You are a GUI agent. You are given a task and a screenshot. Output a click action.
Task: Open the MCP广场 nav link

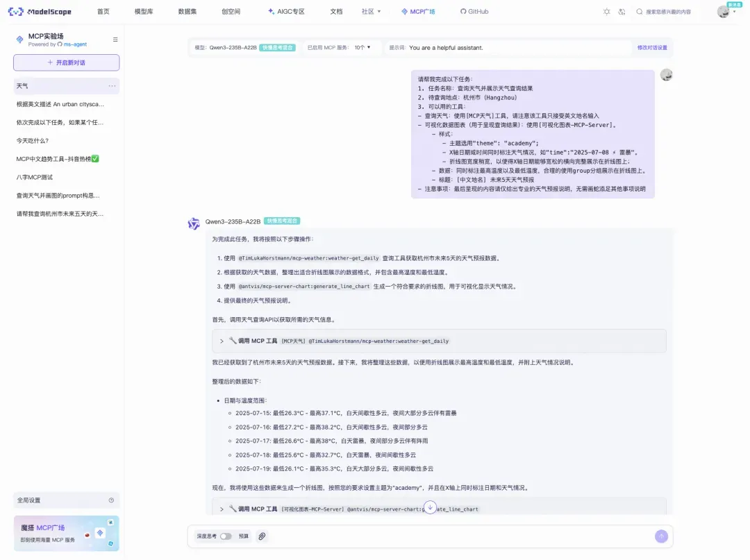click(x=418, y=12)
